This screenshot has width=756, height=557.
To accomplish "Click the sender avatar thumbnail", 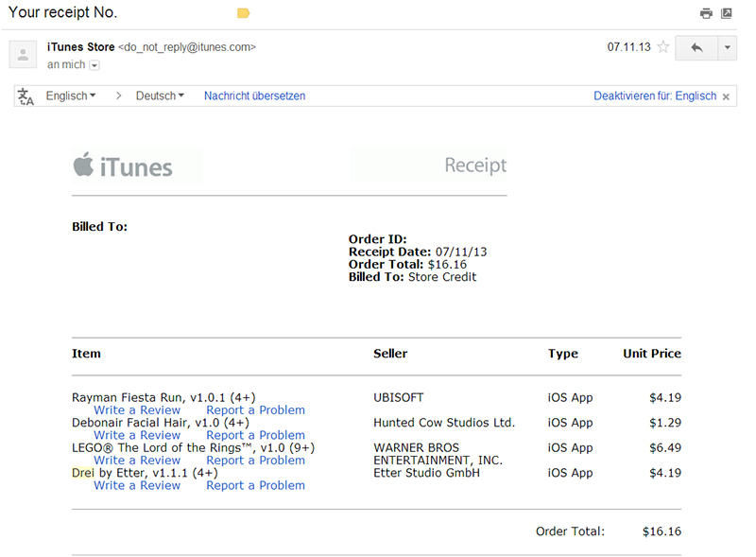I will pyautogui.click(x=23, y=54).
